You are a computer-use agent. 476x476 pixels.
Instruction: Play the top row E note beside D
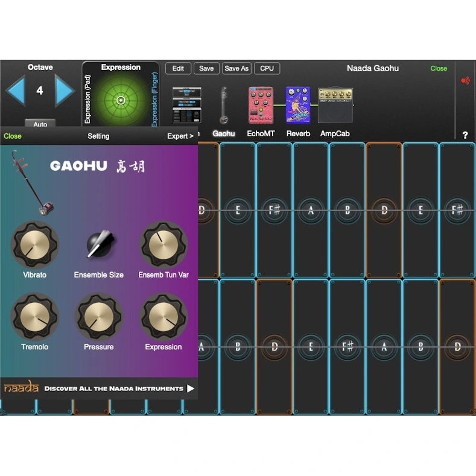tap(238, 210)
